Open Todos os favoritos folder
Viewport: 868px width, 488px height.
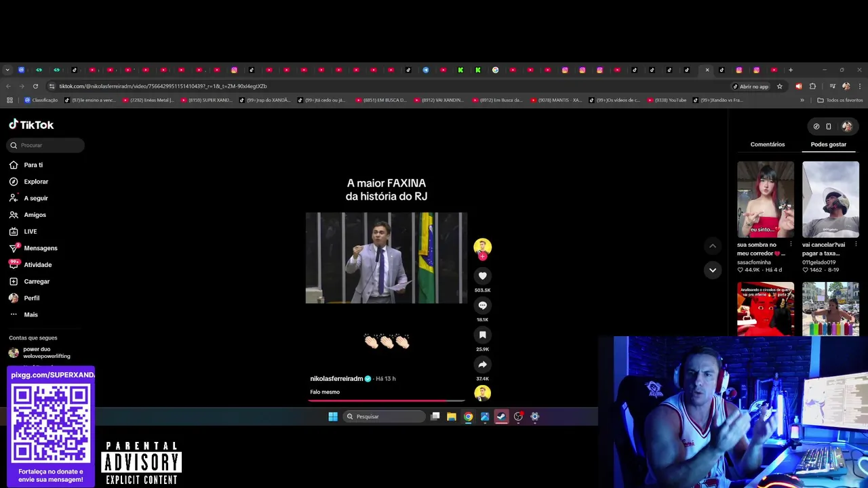840,100
